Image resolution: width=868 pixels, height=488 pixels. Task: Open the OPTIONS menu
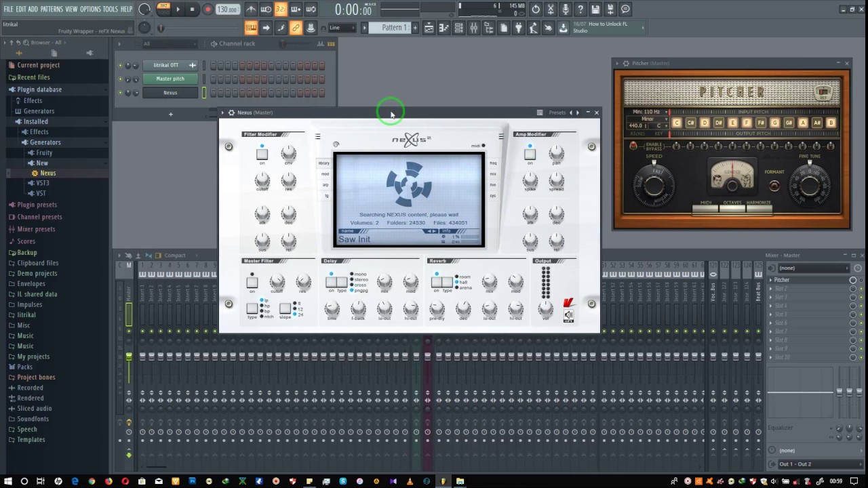(90, 9)
